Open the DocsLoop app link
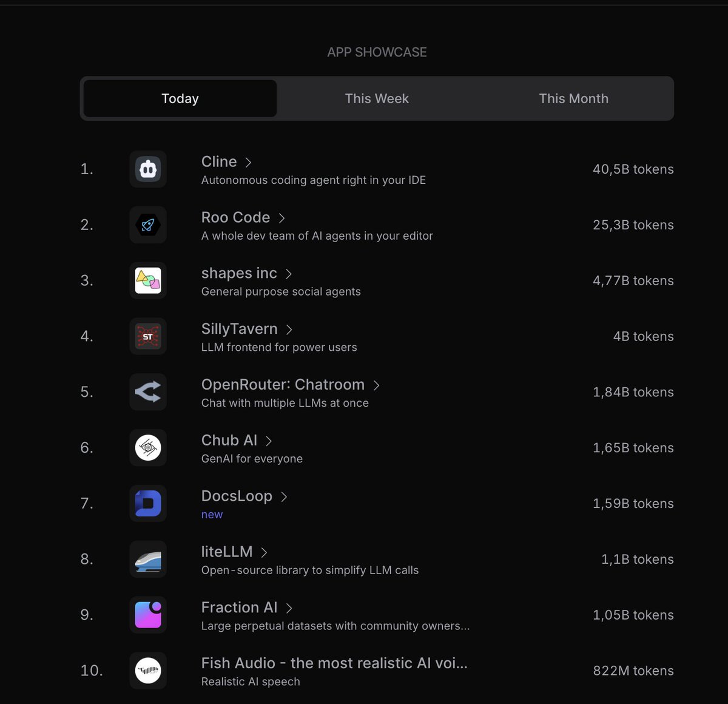Image resolution: width=728 pixels, height=704 pixels. click(x=237, y=496)
